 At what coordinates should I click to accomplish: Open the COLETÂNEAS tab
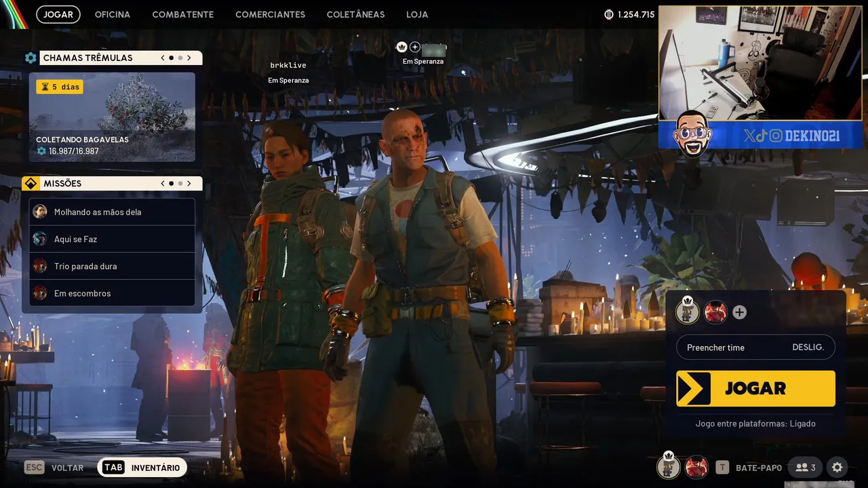(355, 14)
